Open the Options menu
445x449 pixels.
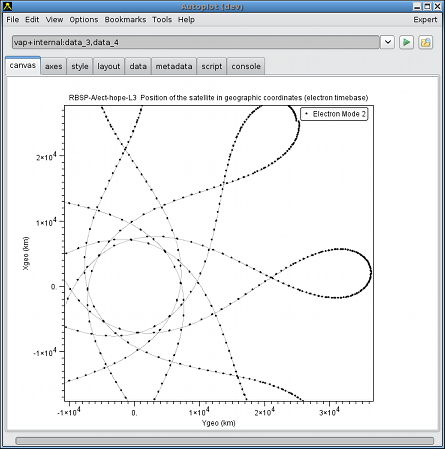coord(84,20)
